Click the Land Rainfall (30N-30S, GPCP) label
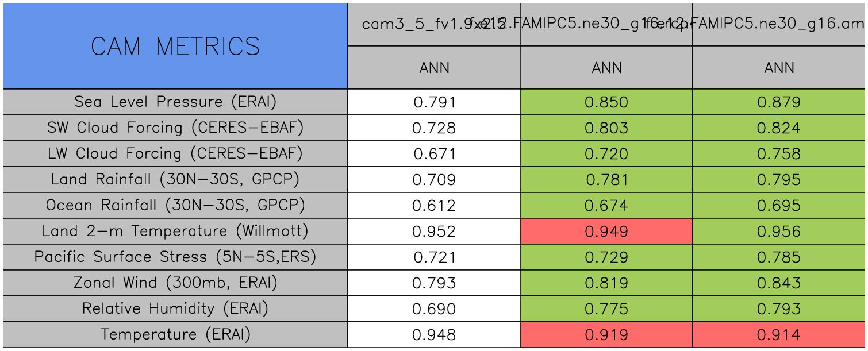Image resolution: width=868 pixels, height=351 pixels. (175, 180)
